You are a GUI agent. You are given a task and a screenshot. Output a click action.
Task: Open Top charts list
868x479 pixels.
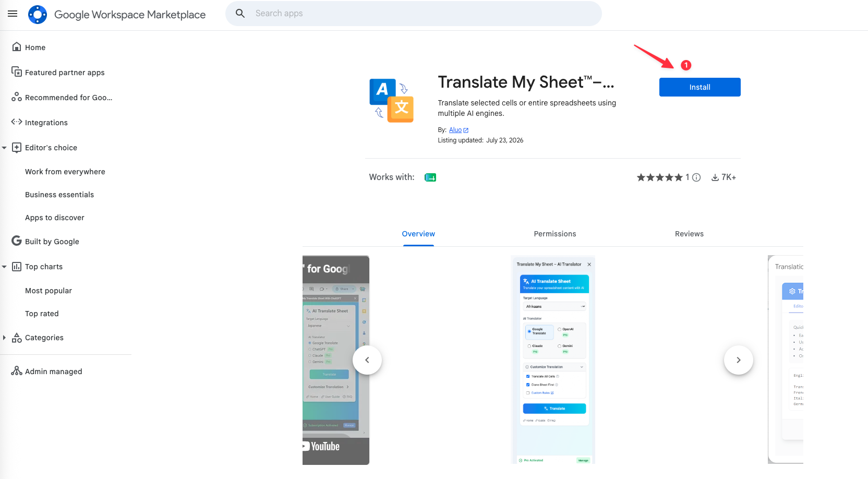pyautogui.click(x=44, y=267)
